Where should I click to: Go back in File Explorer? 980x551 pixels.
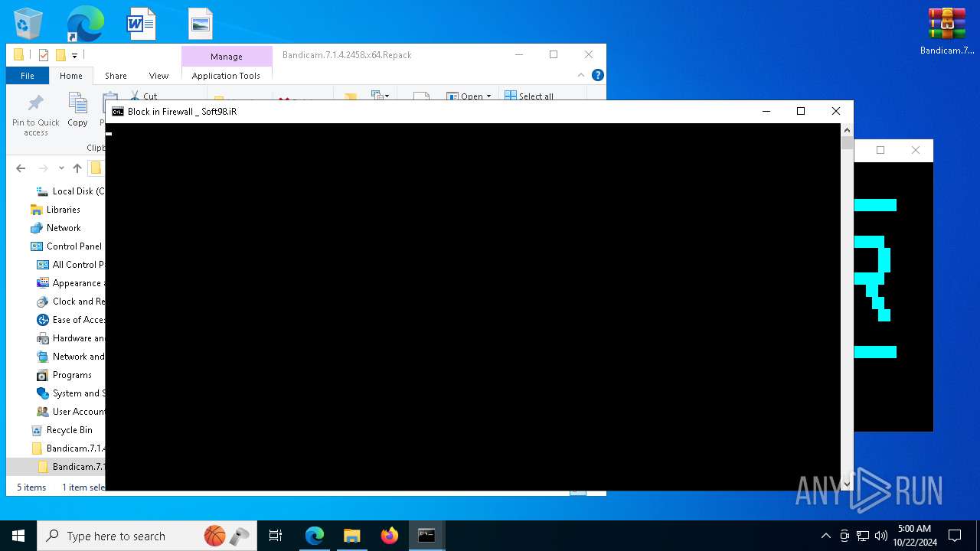tap(21, 168)
